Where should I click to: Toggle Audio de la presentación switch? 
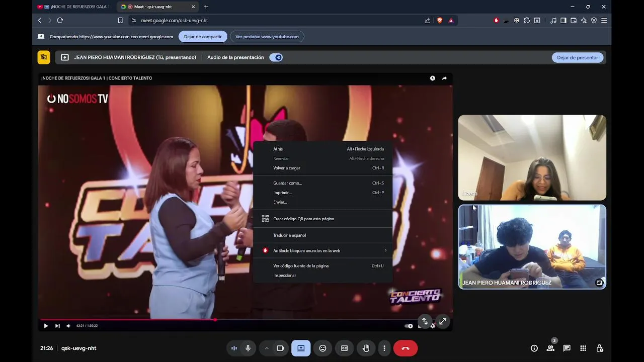tap(276, 57)
